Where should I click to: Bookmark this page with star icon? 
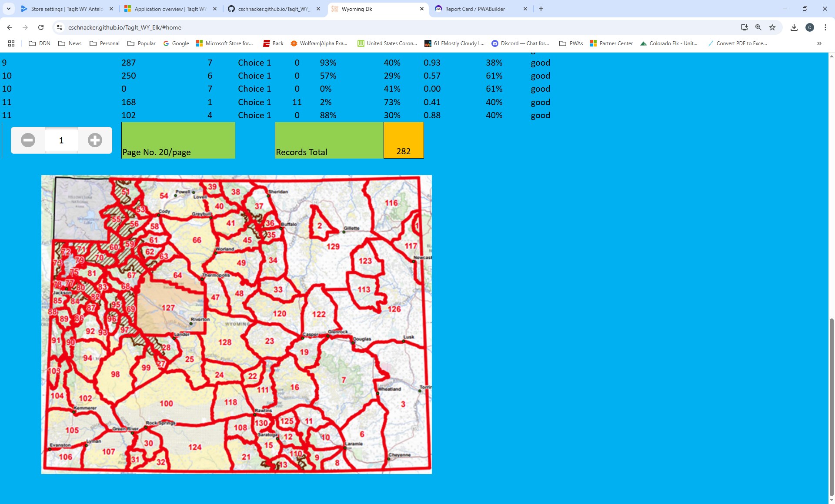[772, 27]
